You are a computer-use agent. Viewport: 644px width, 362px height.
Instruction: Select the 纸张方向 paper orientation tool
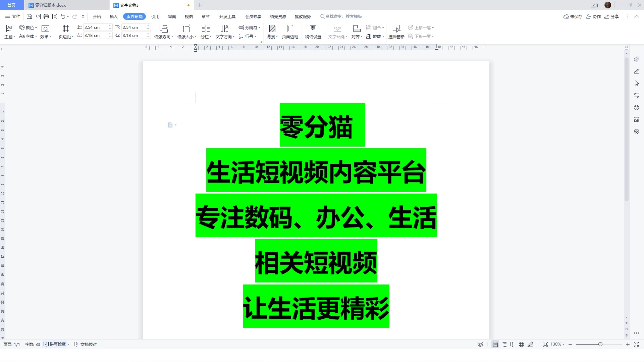tap(163, 32)
